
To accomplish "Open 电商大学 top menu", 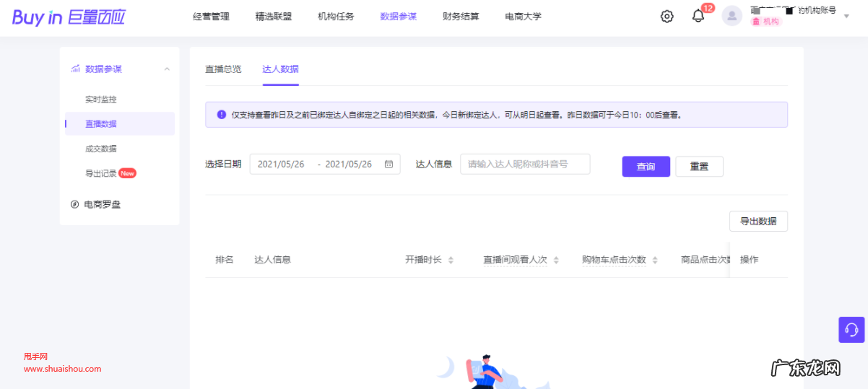I will [x=523, y=17].
